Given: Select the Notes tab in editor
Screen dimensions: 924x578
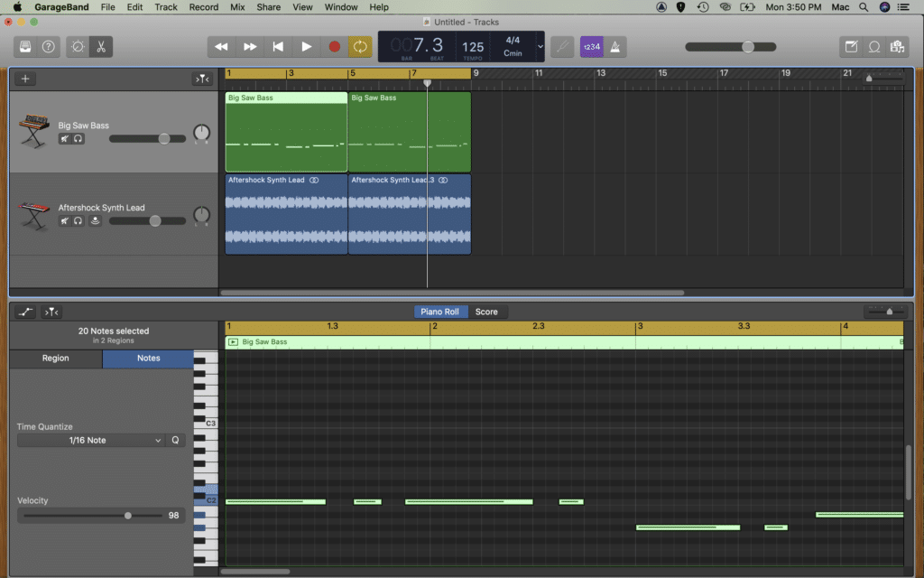Looking at the screenshot, I should point(149,358).
